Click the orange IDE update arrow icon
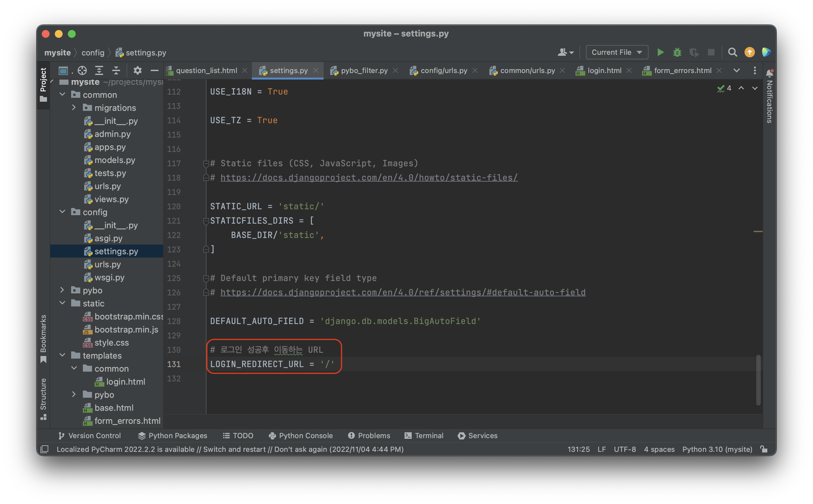Viewport: 813px width, 504px height. 749,52
